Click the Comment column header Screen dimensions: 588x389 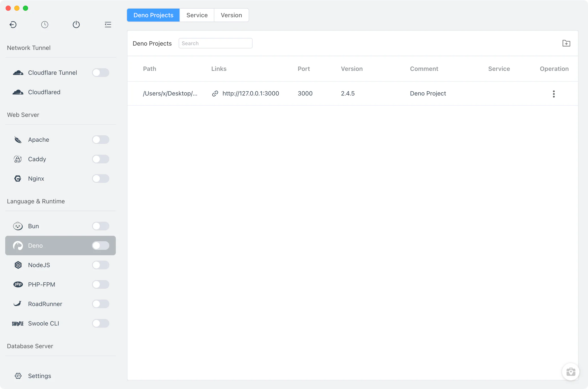coord(424,69)
